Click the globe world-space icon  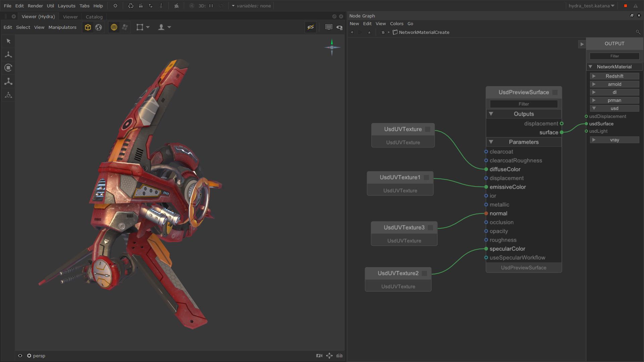tap(99, 27)
